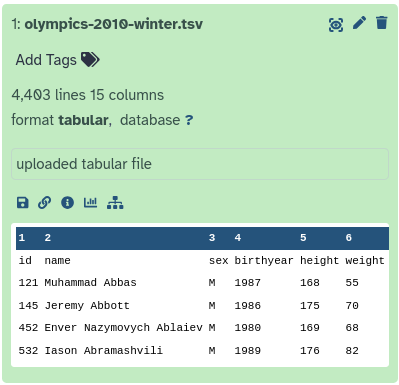Click id value 145
The width and height of the screenshot is (399, 385).
point(28,305)
